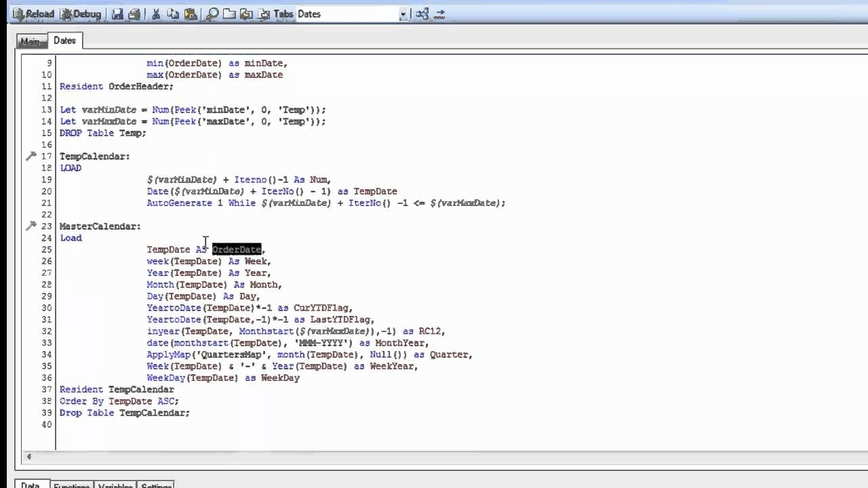Click the AutoGenerate line 21 text
This screenshot has width=868, height=488.
click(x=326, y=203)
